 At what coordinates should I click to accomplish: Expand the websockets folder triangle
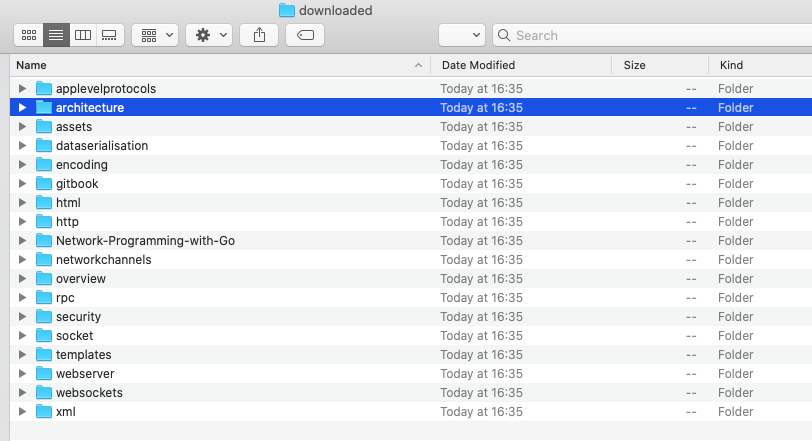coord(22,392)
